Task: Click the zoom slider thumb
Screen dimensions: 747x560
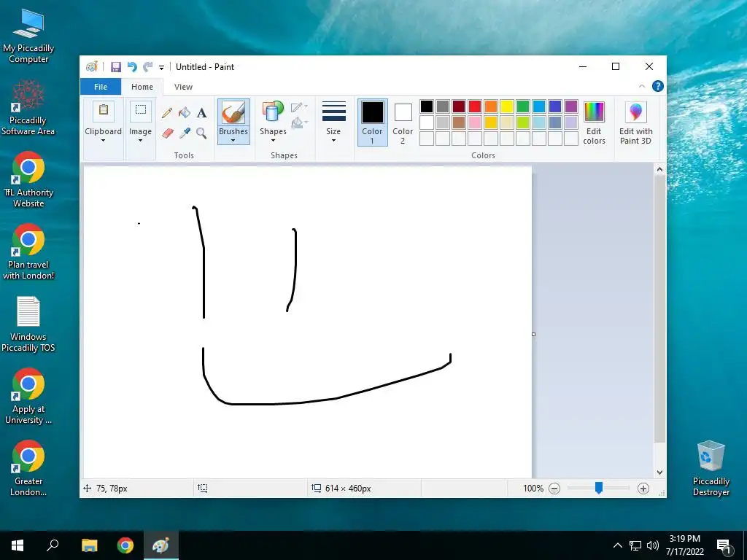Action: (599, 488)
